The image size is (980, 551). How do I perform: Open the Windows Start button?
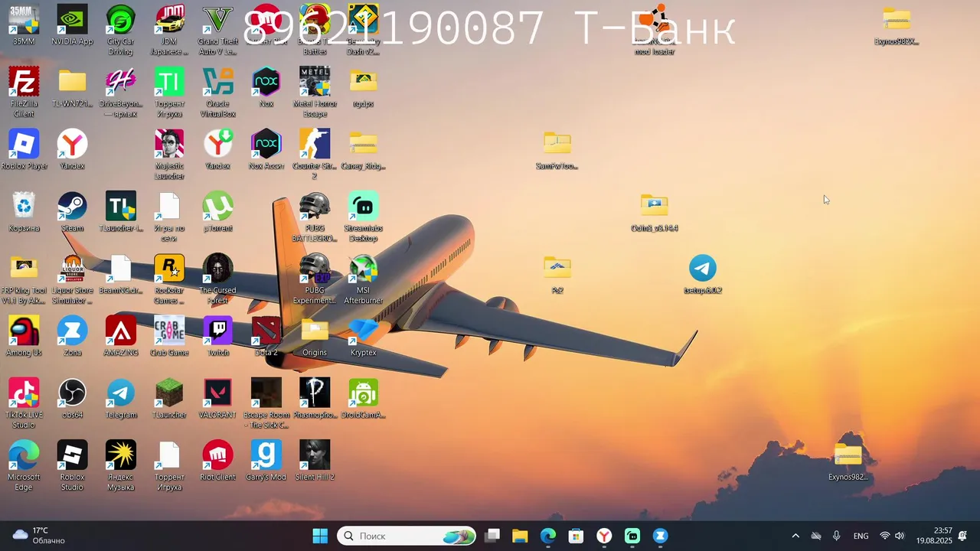(x=320, y=536)
